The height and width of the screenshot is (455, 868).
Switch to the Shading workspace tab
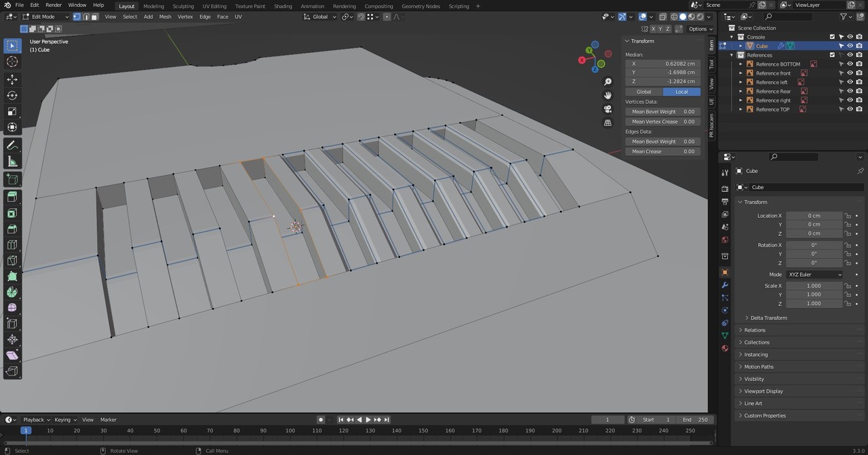tap(283, 5)
